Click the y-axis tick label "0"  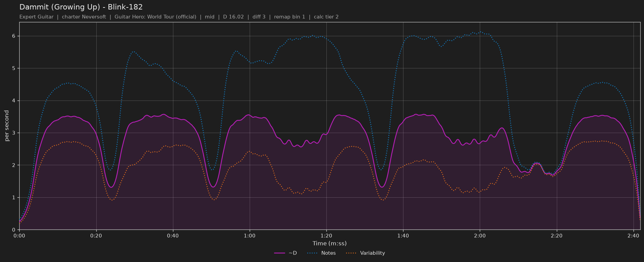coord(14,230)
